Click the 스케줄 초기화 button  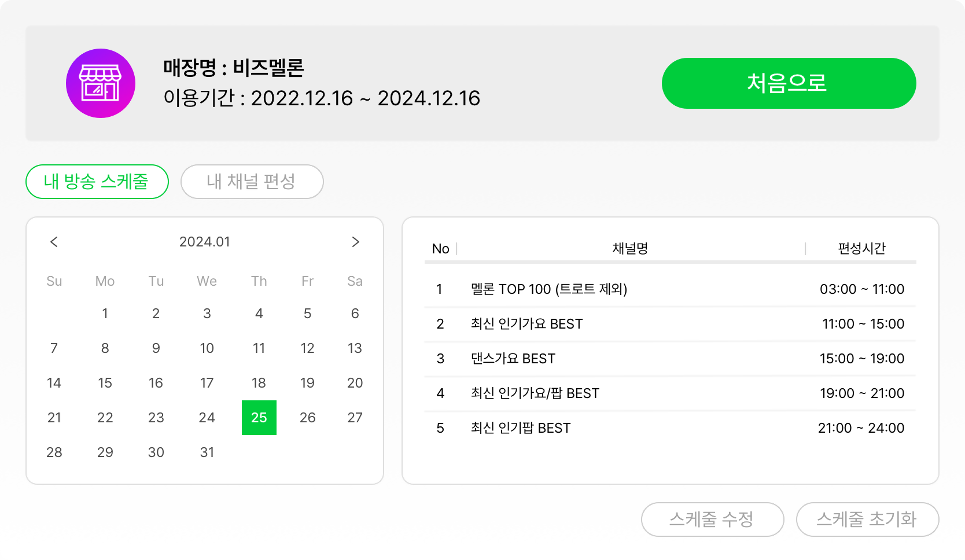(867, 520)
